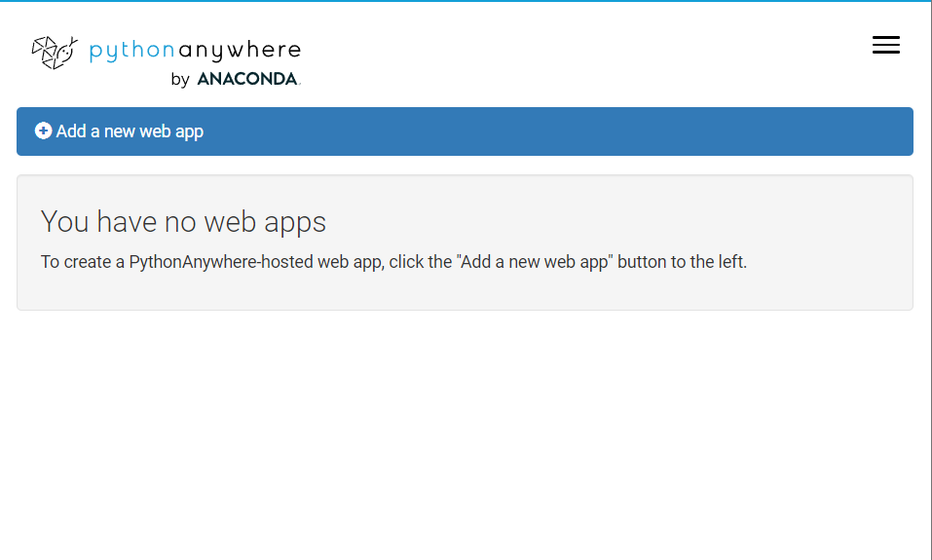Click the PythonAnywhere snake logo icon
This screenshot has height=560, width=932.
click(55, 53)
